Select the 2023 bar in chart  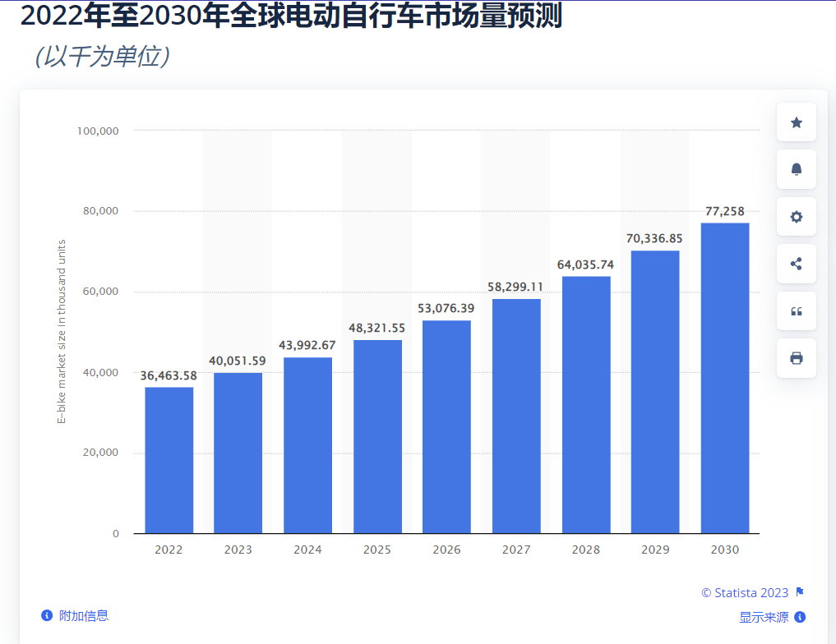(x=238, y=453)
